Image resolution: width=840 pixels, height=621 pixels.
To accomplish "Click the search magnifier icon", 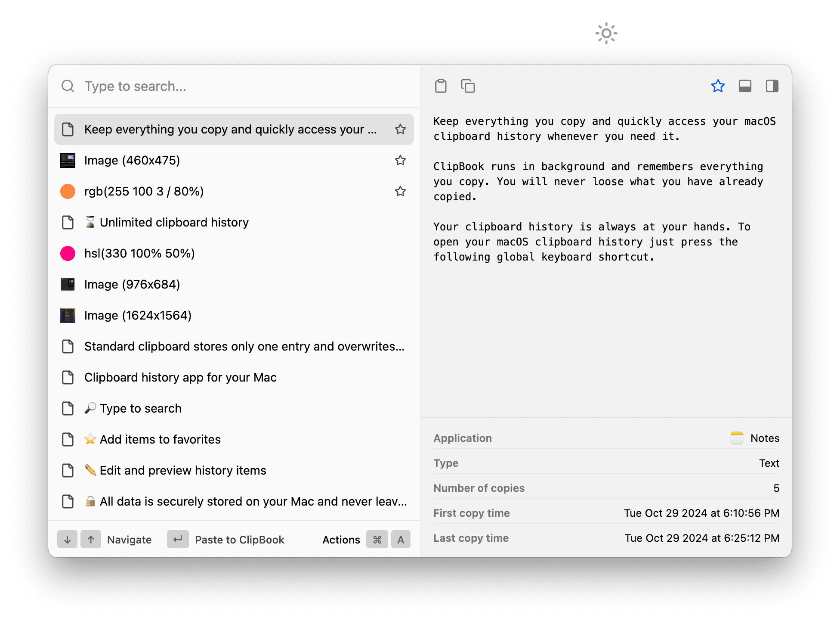I will 68,86.
